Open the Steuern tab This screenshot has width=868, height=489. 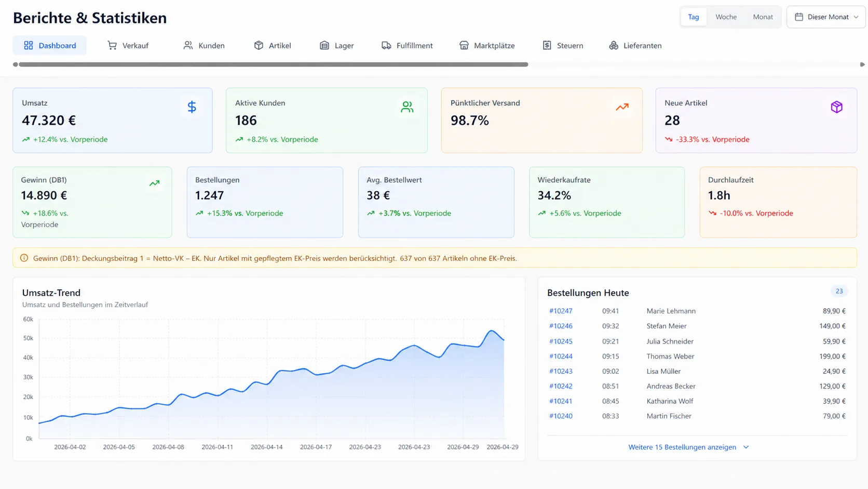(563, 46)
